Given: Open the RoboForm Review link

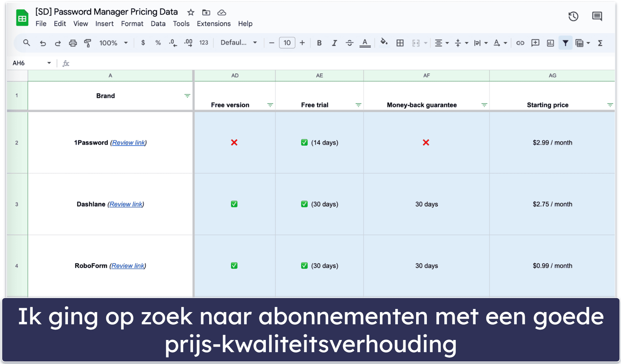Looking at the screenshot, I should tap(128, 266).
